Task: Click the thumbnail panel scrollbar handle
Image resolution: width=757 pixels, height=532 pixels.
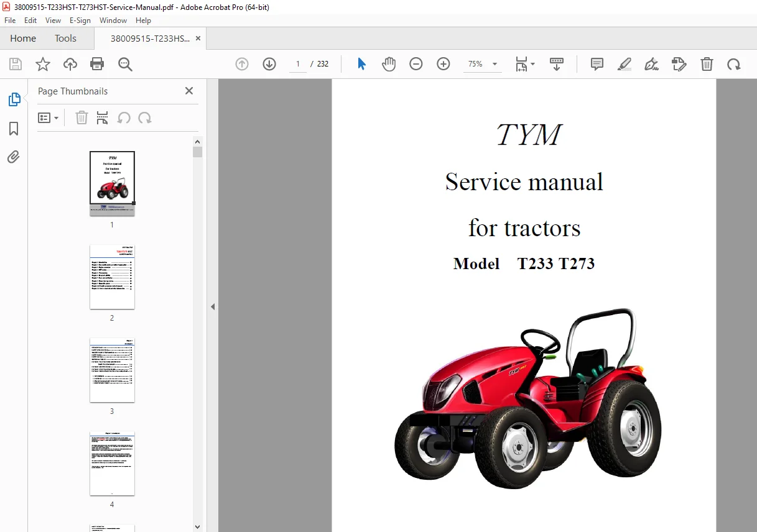Action: pyautogui.click(x=198, y=152)
